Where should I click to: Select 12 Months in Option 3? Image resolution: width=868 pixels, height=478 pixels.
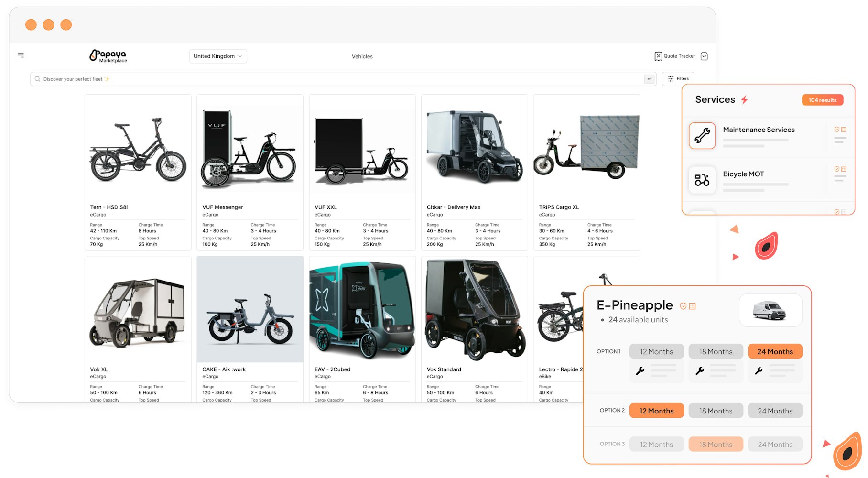tap(657, 444)
